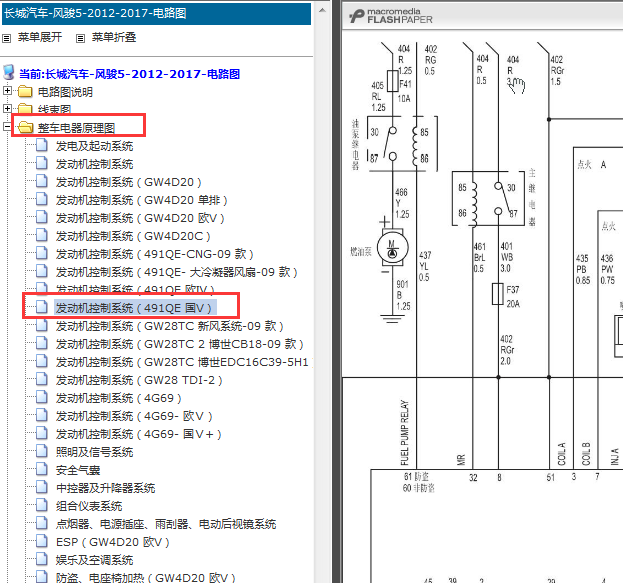Open 发动机控制系统（GW28 TDI-2）
Image resolution: width=623 pixels, height=583 pixels.
pyautogui.click(x=139, y=380)
